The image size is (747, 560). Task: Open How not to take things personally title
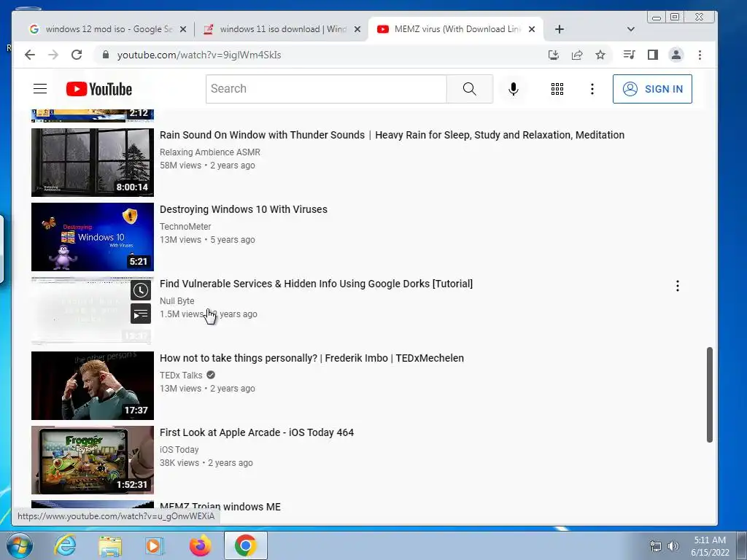point(311,358)
